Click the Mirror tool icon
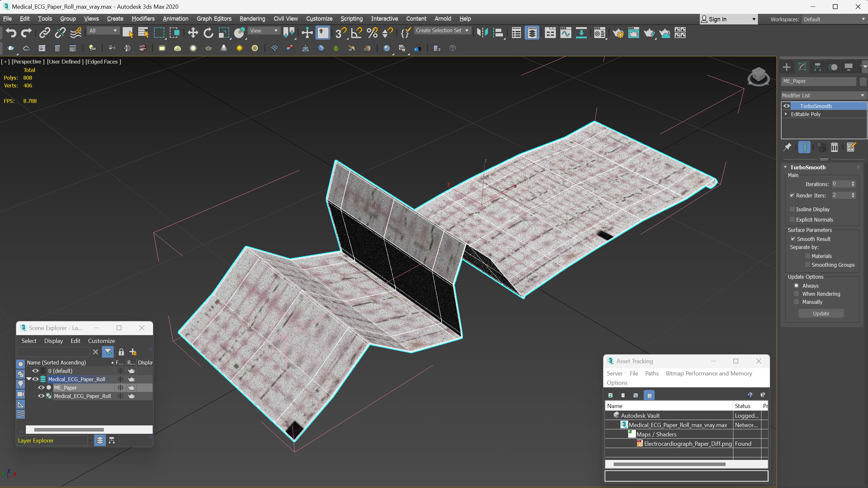This screenshot has height=488, width=868. tap(483, 33)
